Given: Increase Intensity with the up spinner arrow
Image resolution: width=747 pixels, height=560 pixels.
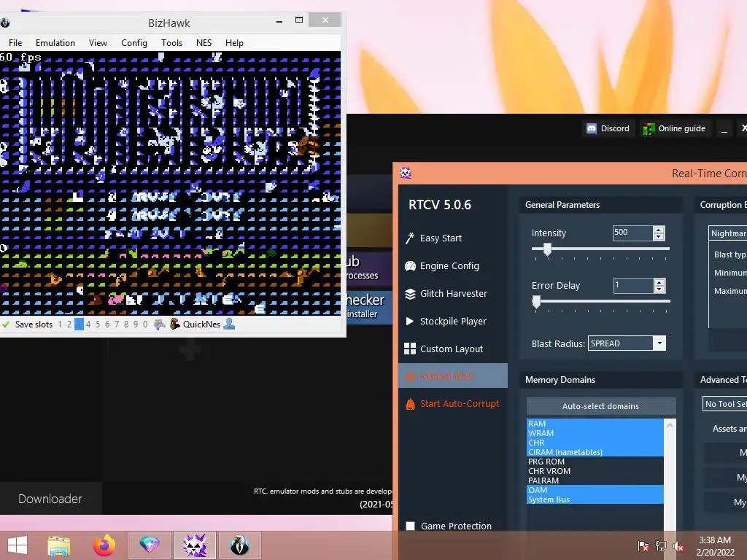Looking at the screenshot, I should point(659,230).
